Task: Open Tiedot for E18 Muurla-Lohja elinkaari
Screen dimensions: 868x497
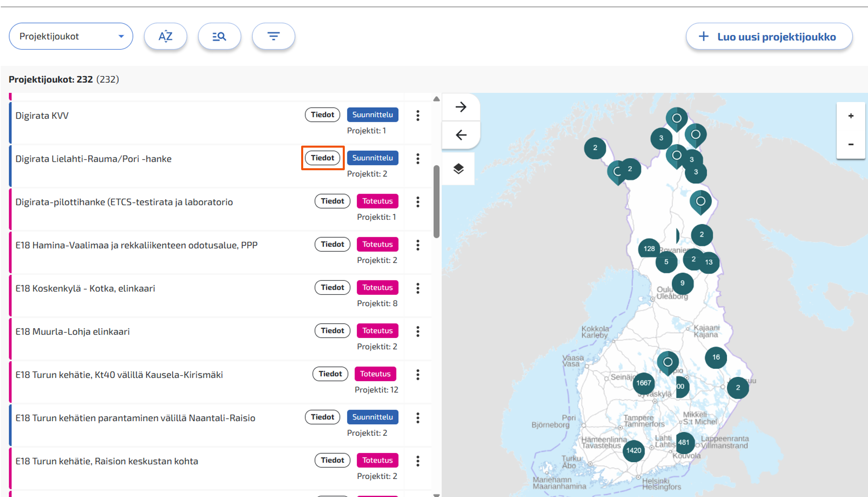Action: tap(333, 330)
